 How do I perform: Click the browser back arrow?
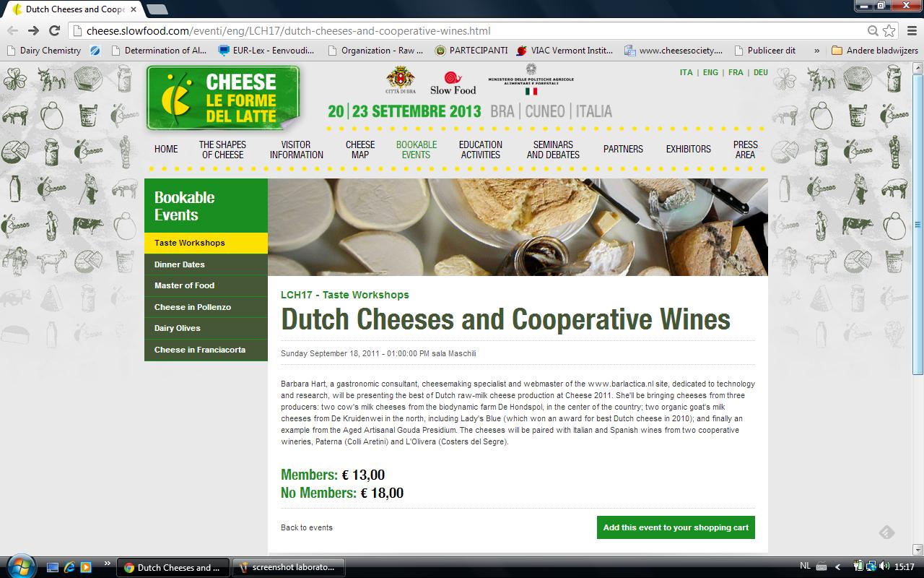coord(12,30)
